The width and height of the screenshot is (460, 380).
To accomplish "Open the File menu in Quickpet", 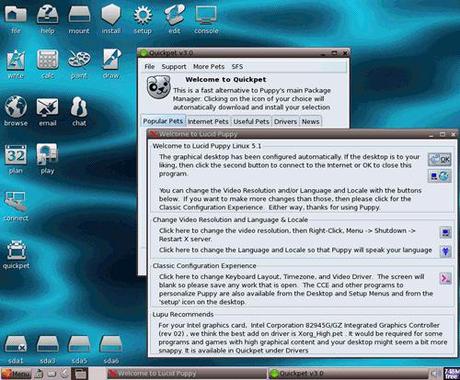I will (x=149, y=67).
